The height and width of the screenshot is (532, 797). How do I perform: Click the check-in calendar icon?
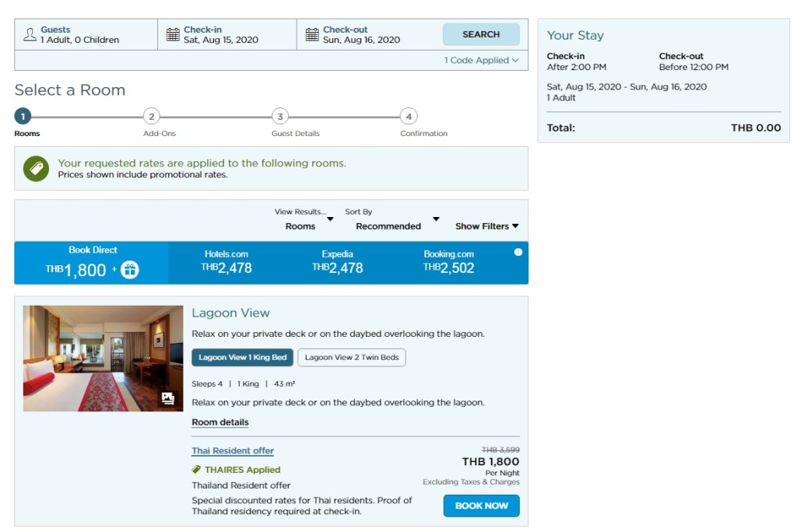click(x=173, y=35)
